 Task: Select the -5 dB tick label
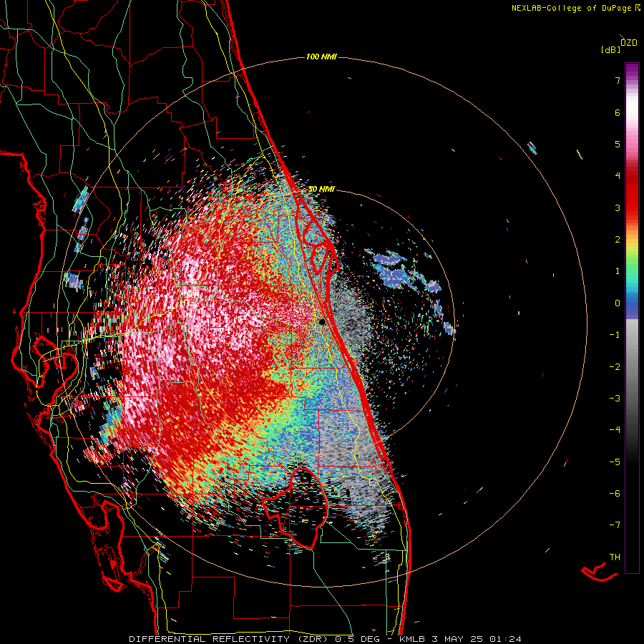pyautogui.click(x=615, y=462)
